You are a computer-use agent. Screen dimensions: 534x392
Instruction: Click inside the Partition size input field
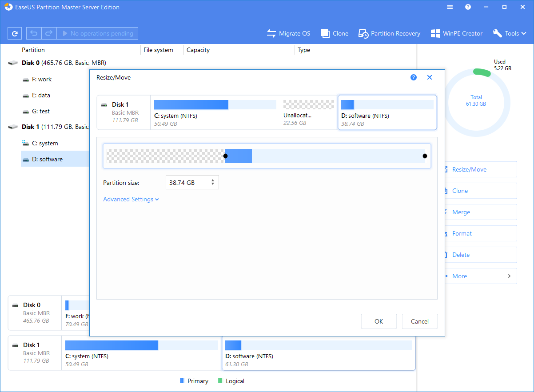(x=187, y=182)
